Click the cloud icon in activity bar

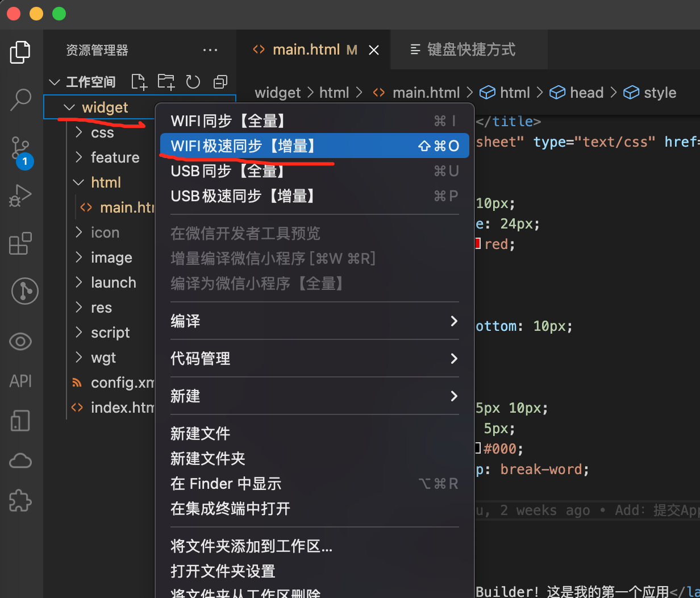coord(20,460)
